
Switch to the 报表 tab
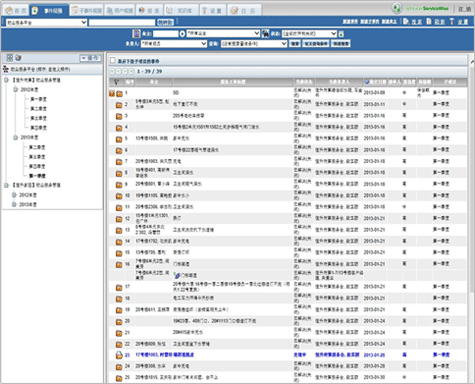pos(150,10)
